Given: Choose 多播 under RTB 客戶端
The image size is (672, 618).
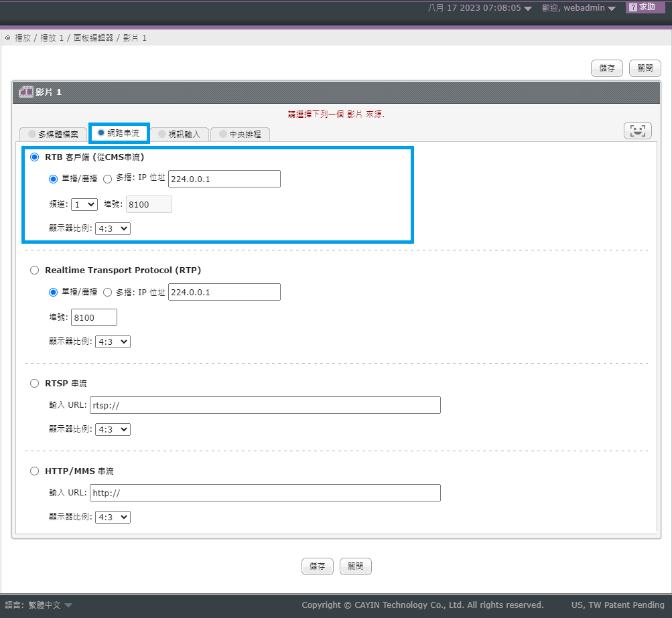Looking at the screenshot, I should pyautogui.click(x=108, y=179).
